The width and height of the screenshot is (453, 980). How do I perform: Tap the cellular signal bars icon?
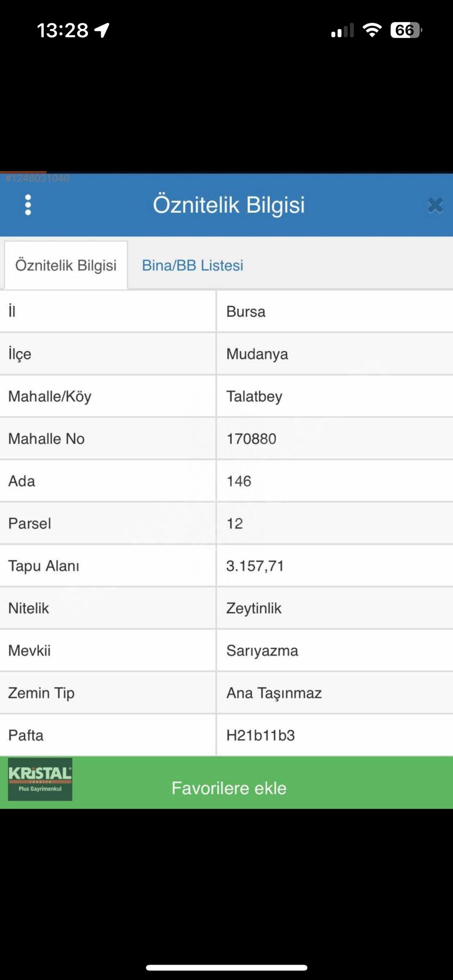[342, 31]
